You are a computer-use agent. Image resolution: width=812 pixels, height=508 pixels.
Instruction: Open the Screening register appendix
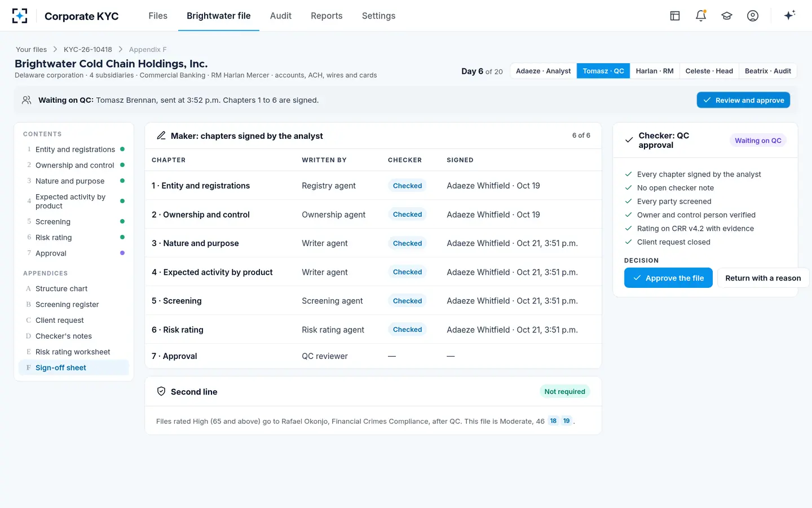tap(74, 304)
